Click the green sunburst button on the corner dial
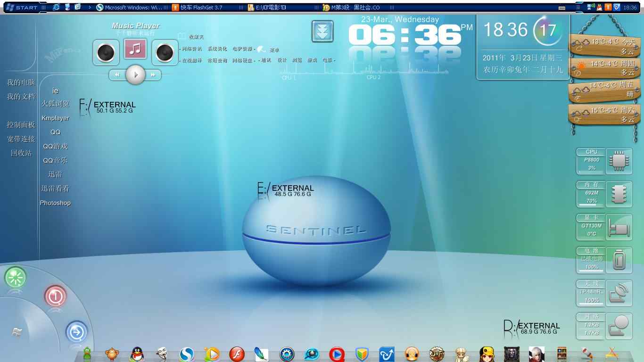The height and width of the screenshot is (362, 644). click(16, 278)
